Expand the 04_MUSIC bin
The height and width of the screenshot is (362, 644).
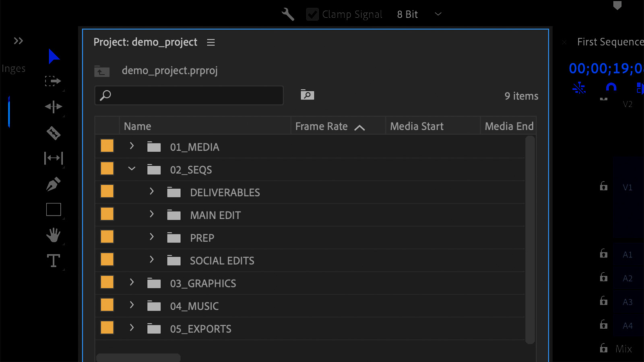pyautogui.click(x=132, y=305)
